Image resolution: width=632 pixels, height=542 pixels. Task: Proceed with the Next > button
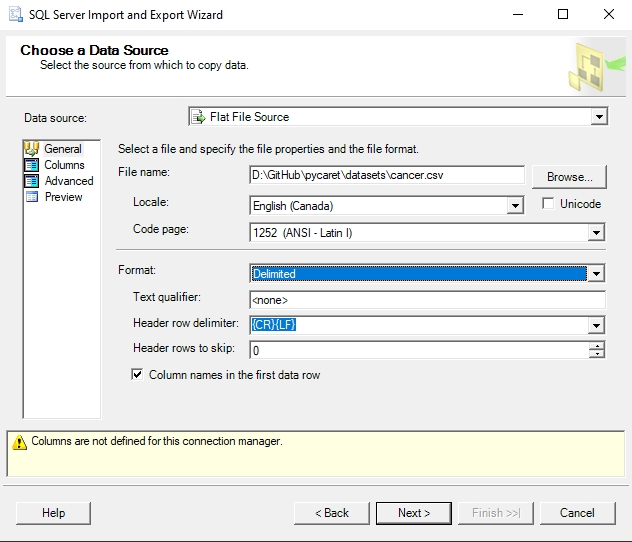pyautogui.click(x=414, y=513)
